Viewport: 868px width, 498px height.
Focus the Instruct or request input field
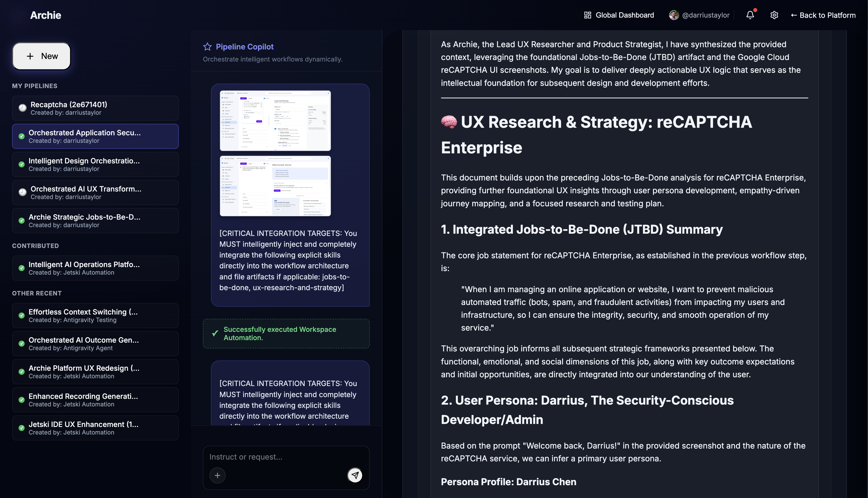(286, 457)
